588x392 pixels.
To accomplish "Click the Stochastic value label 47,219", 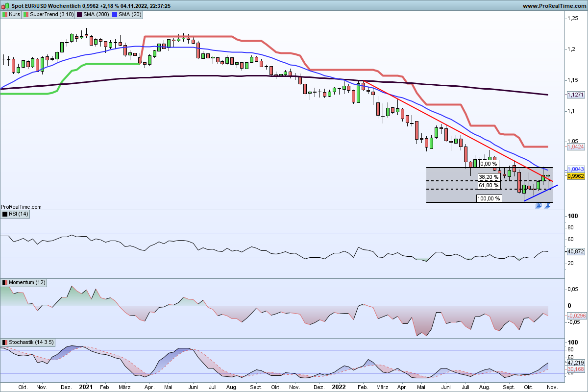I will (575, 363).
